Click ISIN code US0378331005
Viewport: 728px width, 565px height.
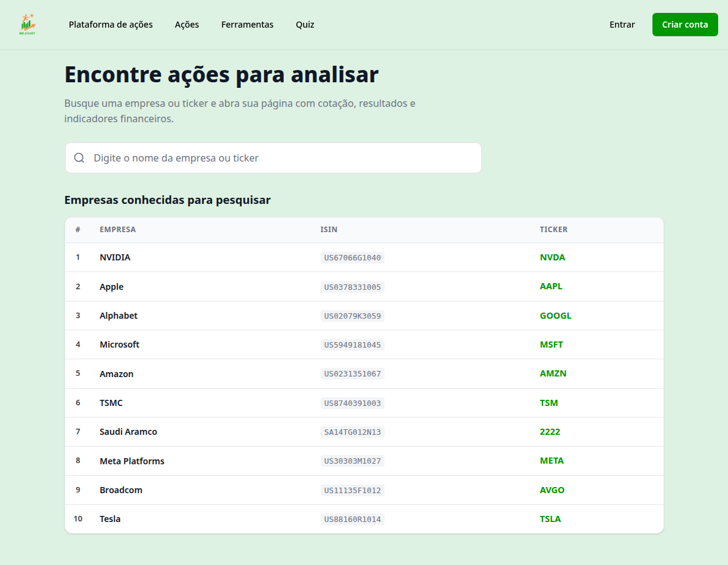(x=353, y=287)
